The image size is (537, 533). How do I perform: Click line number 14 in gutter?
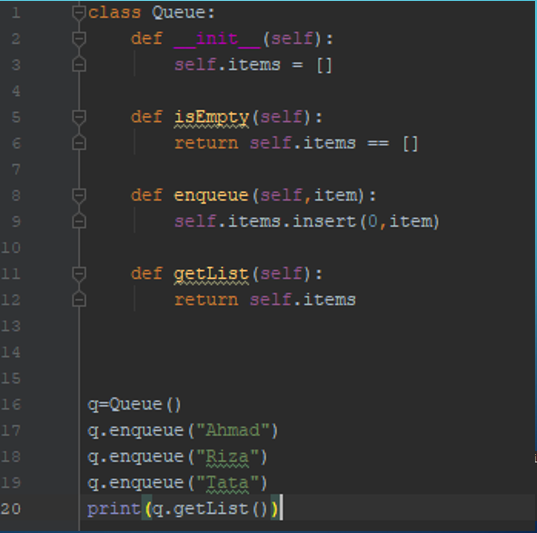tap(11, 352)
